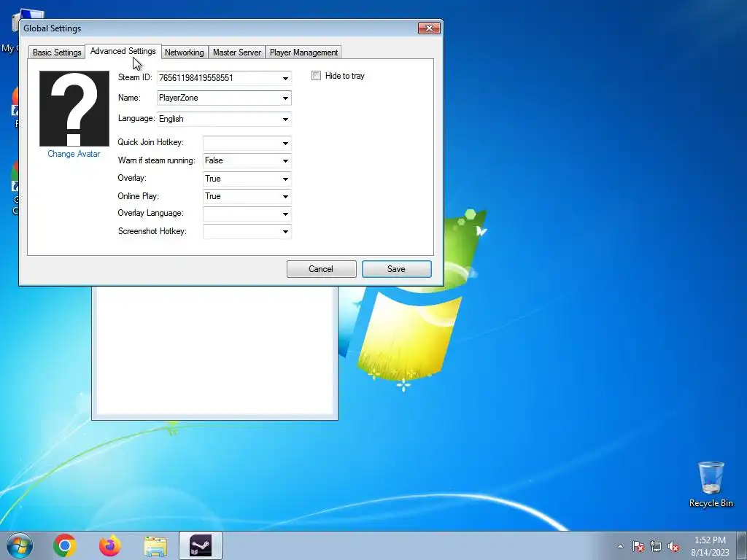The width and height of the screenshot is (747, 560).
Task: Expand the Overlay True dropdown
Action: (x=285, y=179)
